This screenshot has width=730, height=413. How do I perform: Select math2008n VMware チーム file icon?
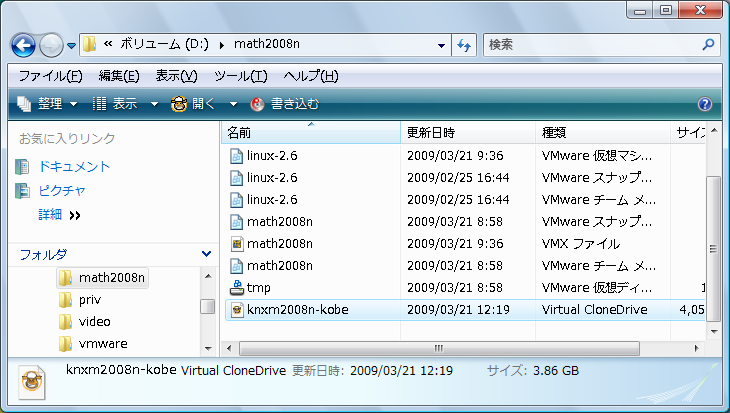[x=237, y=266]
